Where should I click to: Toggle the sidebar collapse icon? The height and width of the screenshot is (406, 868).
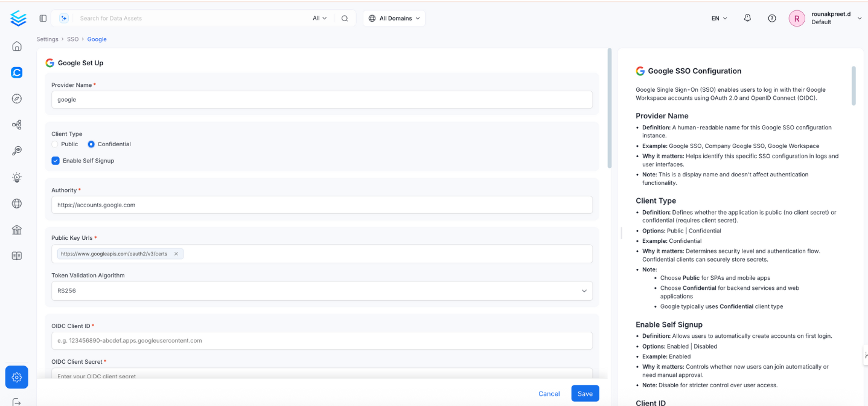point(43,18)
